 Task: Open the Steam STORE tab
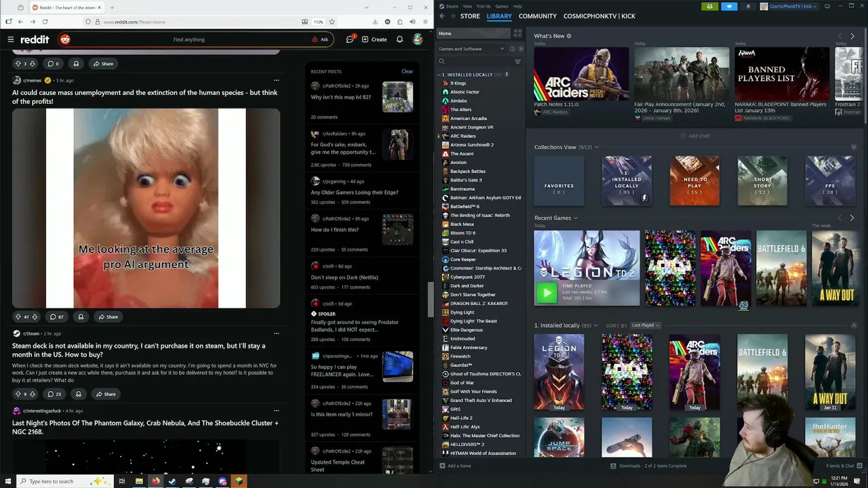(x=470, y=16)
